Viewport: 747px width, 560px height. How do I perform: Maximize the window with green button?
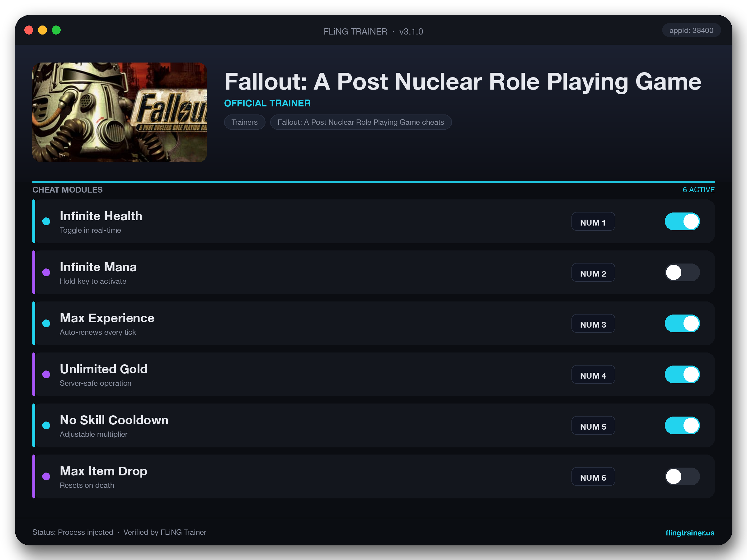coord(56,30)
